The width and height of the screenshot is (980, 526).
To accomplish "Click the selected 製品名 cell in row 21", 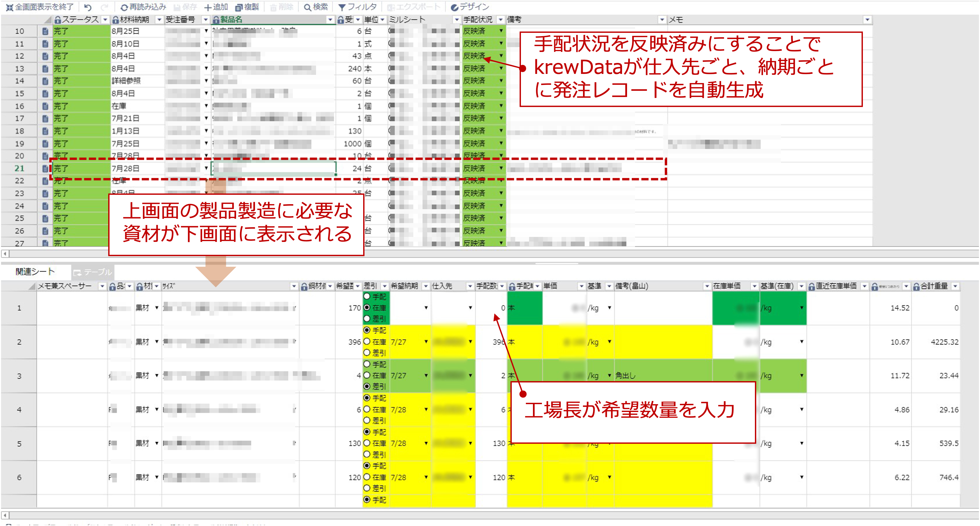I will point(274,168).
